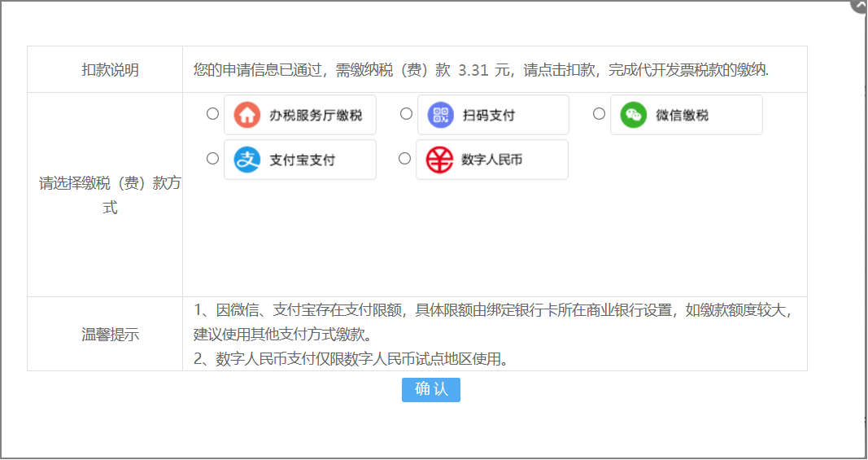Click the 扫码支付 label text
This screenshot has height=460, width=868.
tap(489, 116)
